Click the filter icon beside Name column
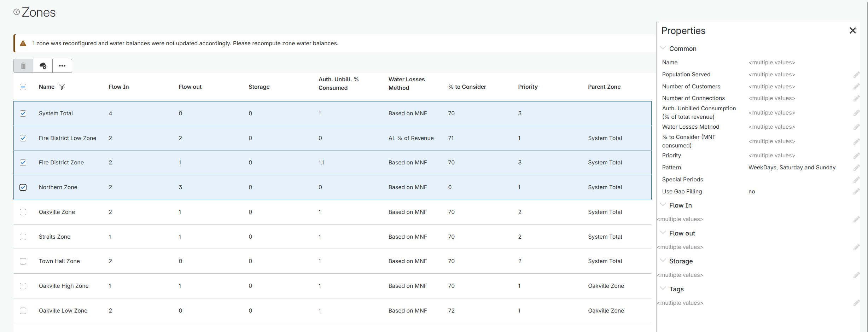868x332 pixels. point(62,87)
